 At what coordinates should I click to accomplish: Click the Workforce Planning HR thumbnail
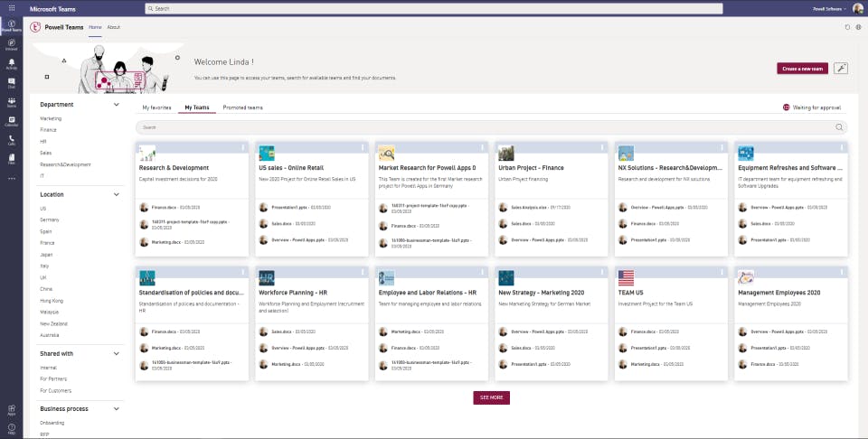click(267, 277)
